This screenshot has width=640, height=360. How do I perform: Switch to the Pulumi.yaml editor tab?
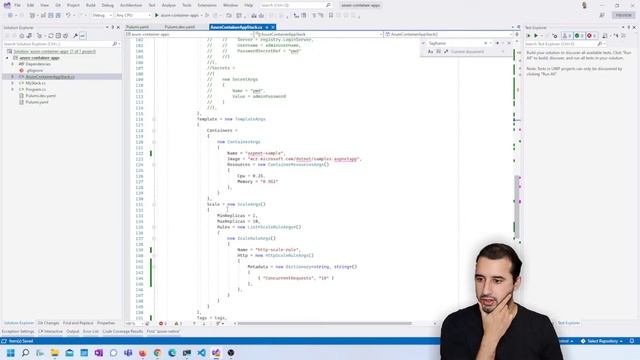pyautogui.click(x=138, y=27)
